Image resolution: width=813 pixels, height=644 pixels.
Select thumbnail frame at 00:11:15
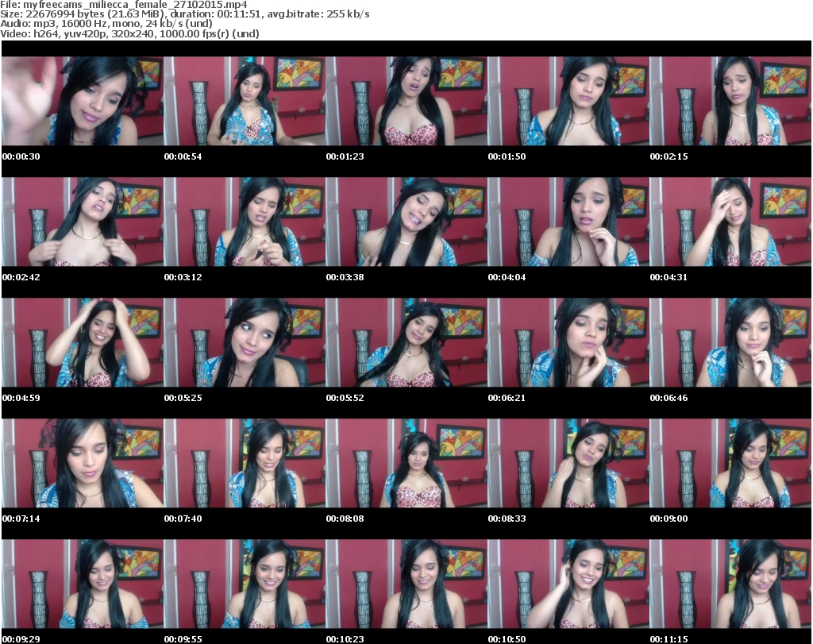(730, 584)
